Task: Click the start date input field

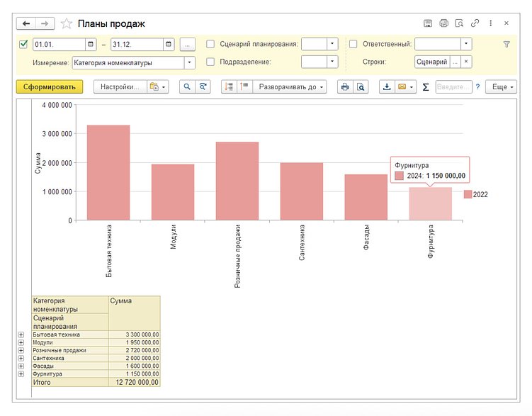Action: pos(59,44)
